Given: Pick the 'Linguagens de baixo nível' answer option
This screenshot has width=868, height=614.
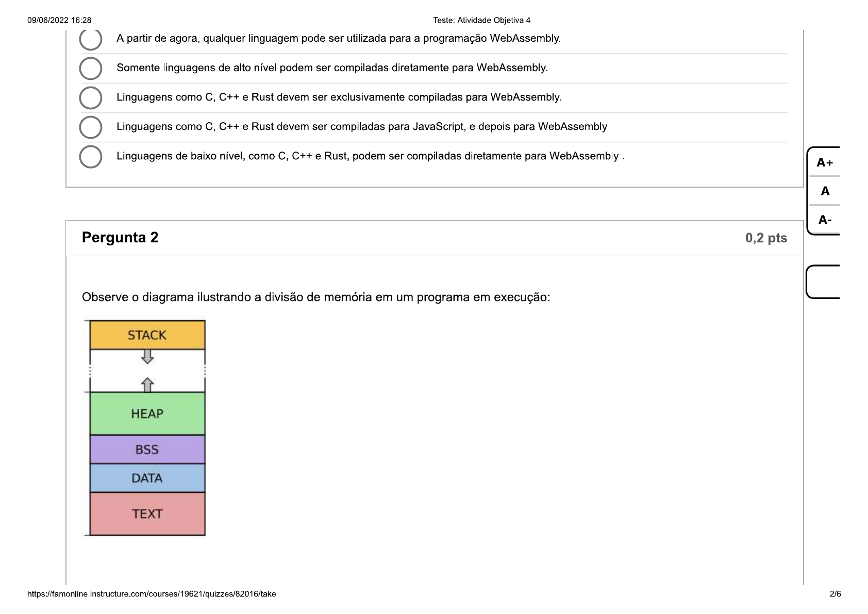Looking at the screenshot, I should [92, 156].
